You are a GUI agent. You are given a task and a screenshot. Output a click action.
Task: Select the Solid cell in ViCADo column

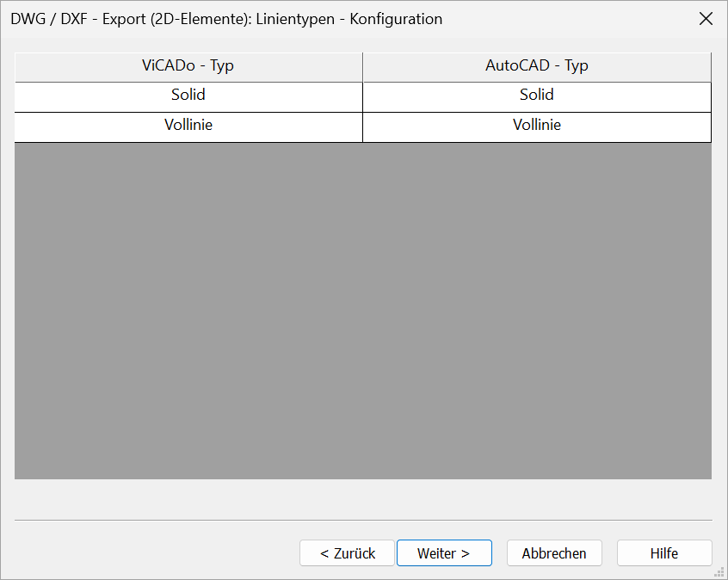[188, 97]
